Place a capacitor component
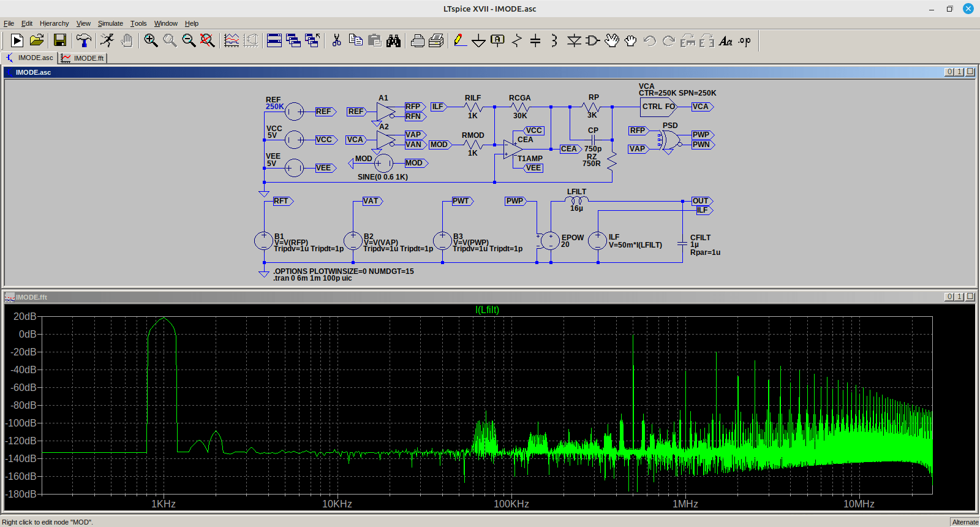 pos(535,40)
